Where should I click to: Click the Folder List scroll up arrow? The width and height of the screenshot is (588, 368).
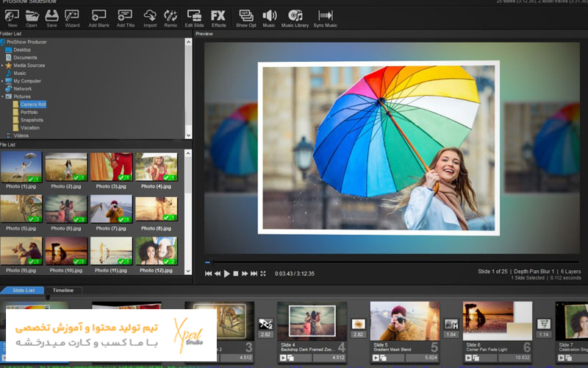[x=188, y=42]
